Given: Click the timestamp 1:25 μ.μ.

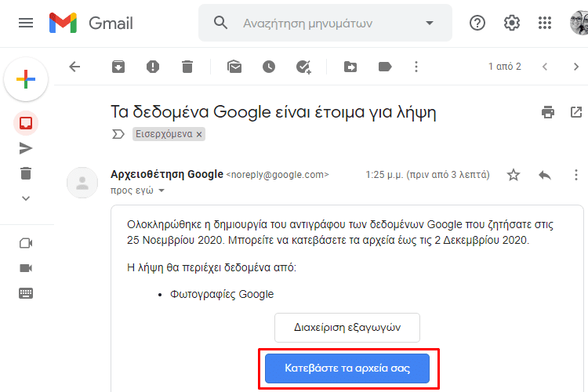Looking at the screenshot, I should click(x=427, y=175).
